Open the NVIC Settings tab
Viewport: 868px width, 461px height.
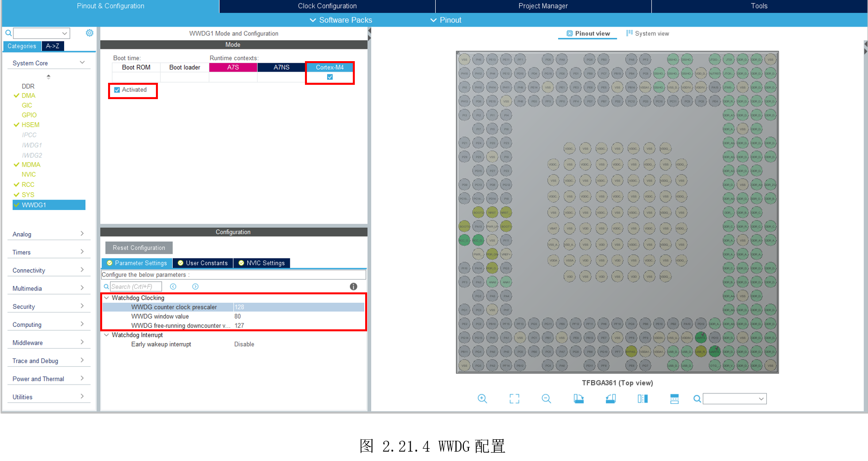[262, 263]
